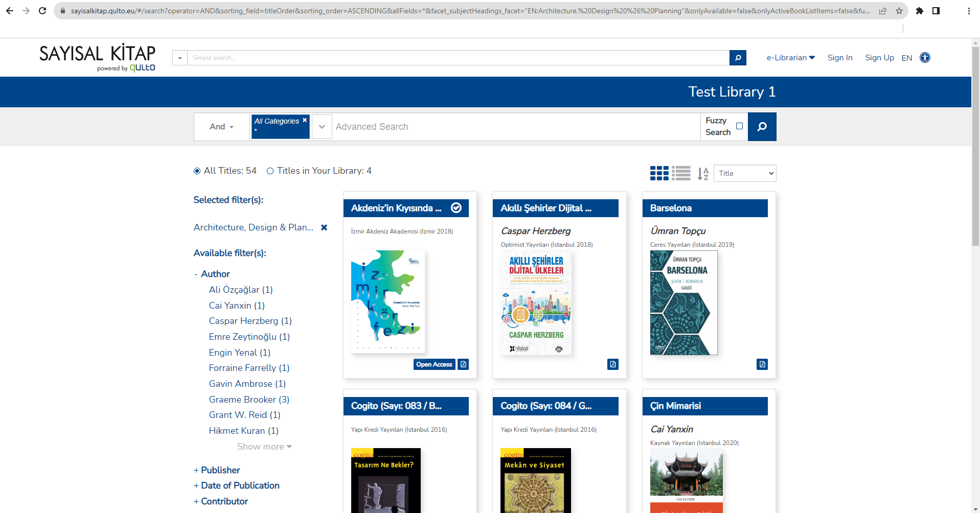980x513 pixels.
Task: Open the Akıllı Şehirler Dijital title
Action: (x=546, y=208)
